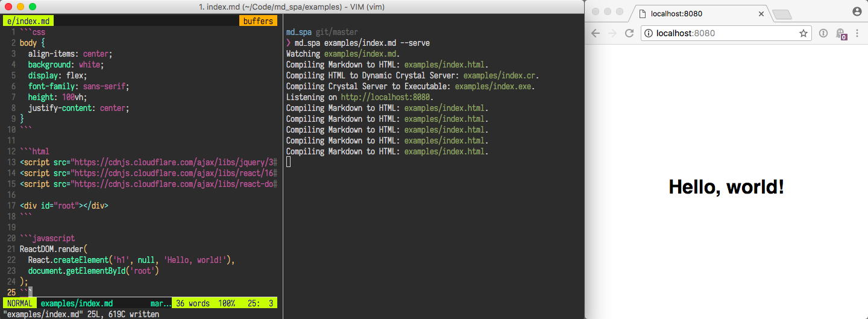Select the e/index.md vim buffer tab
The width and height of the screenshot is (868, 319).
pos(28,21)
